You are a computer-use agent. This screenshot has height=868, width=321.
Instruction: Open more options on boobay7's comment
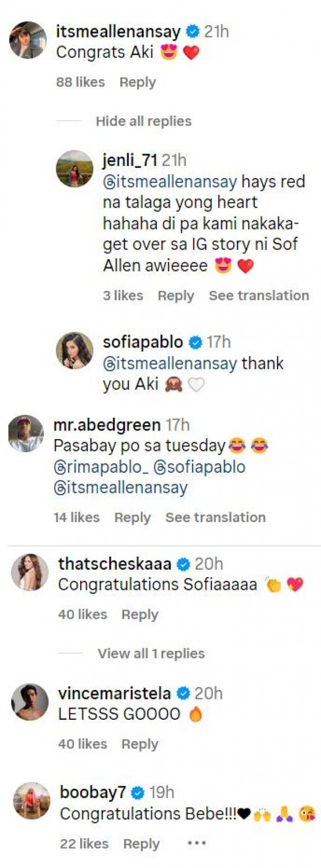196,843
